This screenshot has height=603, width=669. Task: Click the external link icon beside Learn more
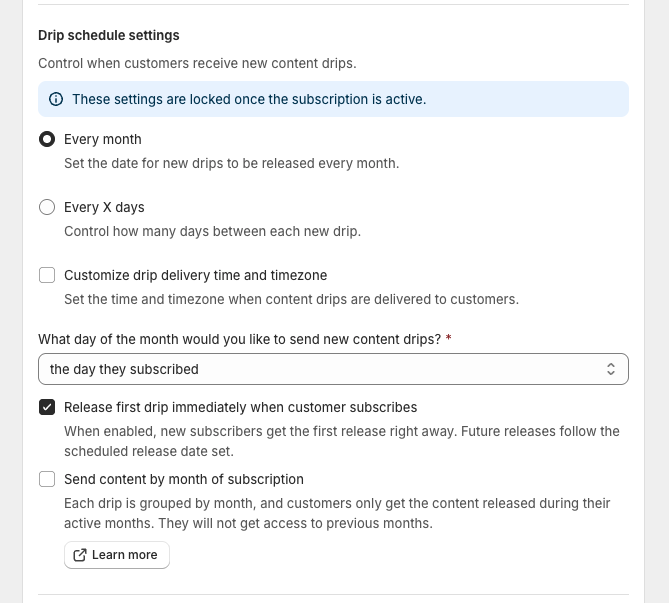tap(80, 555)
